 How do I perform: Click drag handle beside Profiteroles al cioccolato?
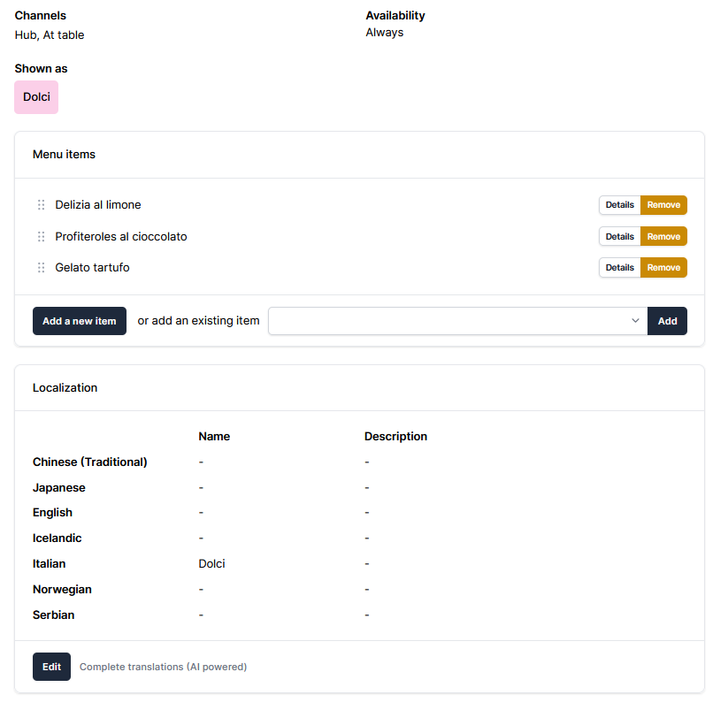pyautogui.click(x=41, y=237)
